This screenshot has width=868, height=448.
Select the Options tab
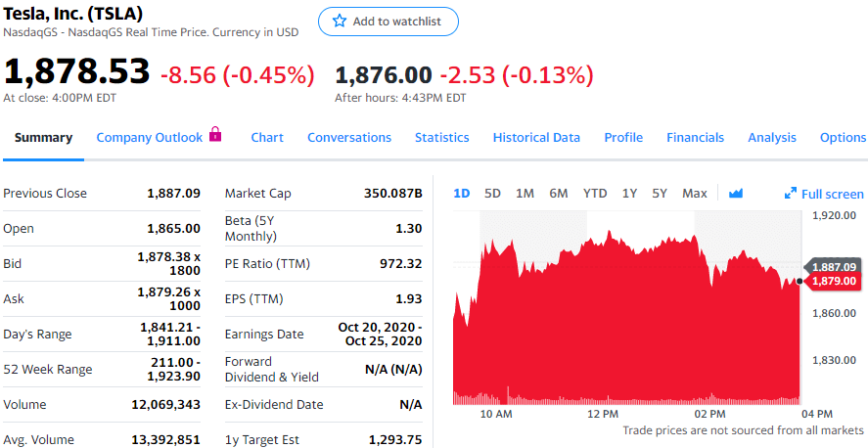tap(843, 138)
